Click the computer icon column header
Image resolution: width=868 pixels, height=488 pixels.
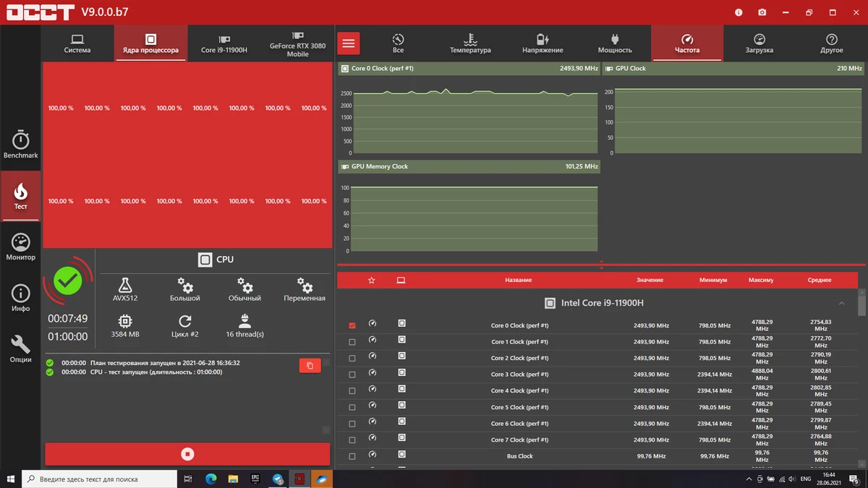[401, 280]
